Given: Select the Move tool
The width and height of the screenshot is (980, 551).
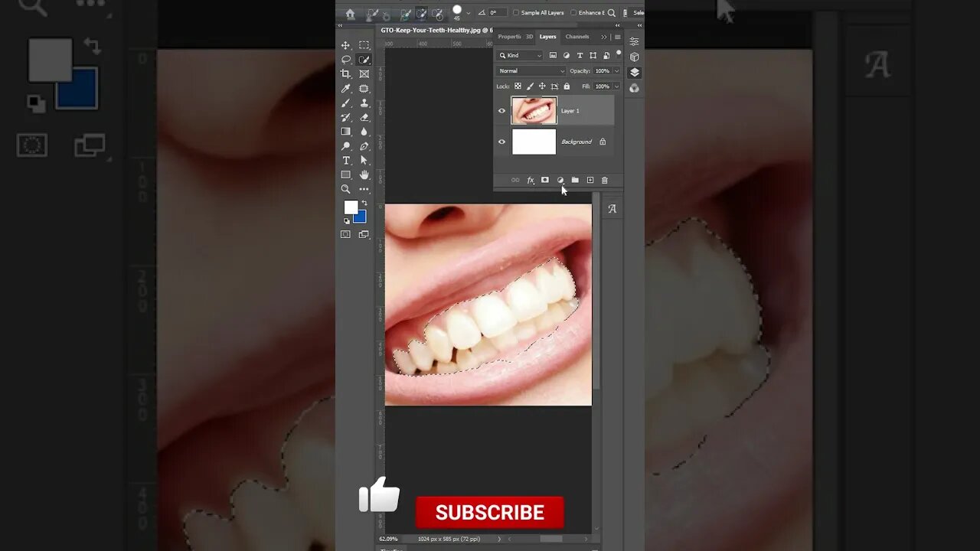Looking at the screenshot, I should [x=346, y=45].
